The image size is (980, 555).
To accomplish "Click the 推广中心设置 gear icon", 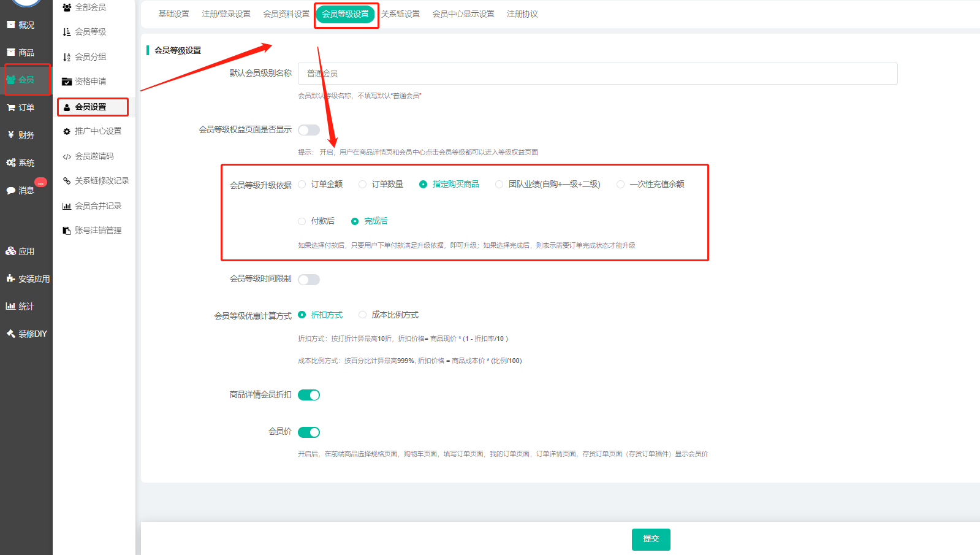I will (67, 131).
